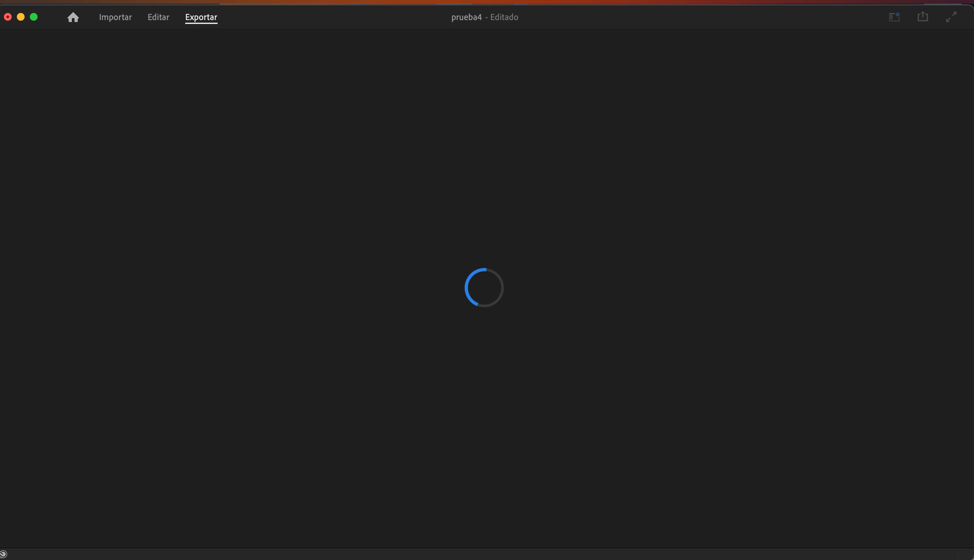
Task: Click the blue loading spinner
Action: (x=484, y=287)
